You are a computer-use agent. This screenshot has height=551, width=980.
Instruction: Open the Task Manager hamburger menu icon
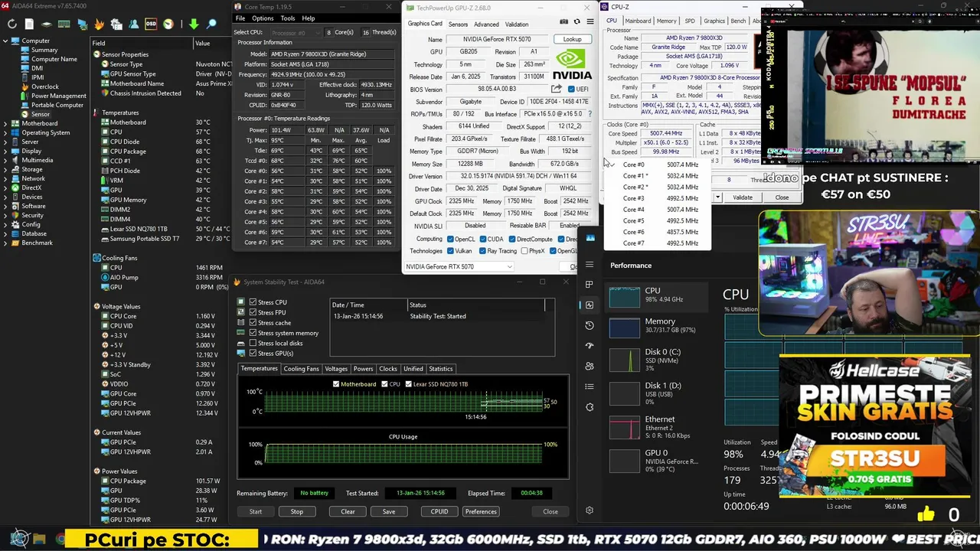(x=590, y=265)
